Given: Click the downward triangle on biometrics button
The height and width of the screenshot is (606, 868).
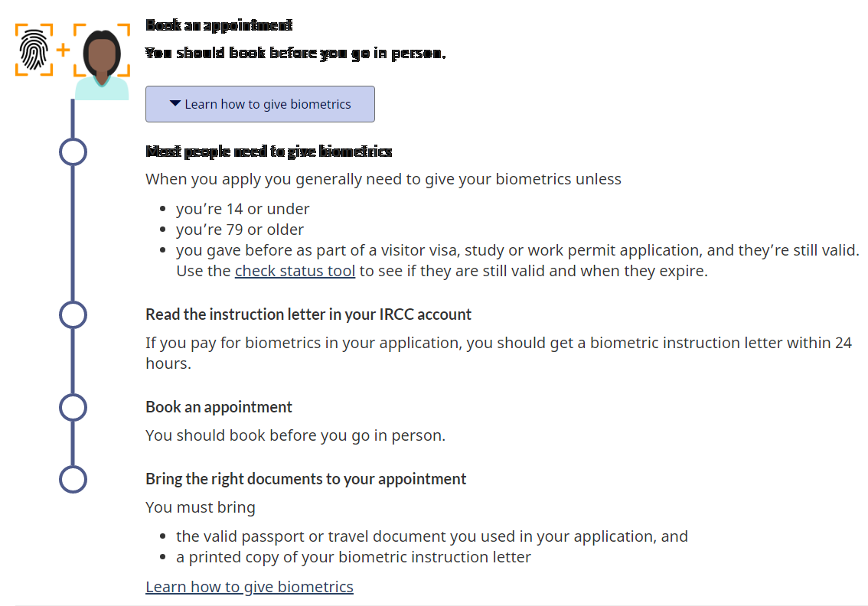Looking at the screenshot, I should 175,103.
